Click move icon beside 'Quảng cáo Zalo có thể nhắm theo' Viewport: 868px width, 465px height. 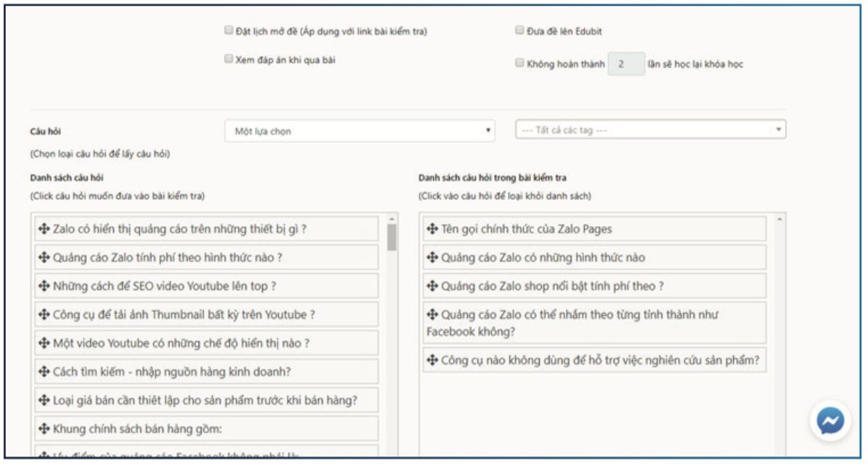click(x=433, y=314)
